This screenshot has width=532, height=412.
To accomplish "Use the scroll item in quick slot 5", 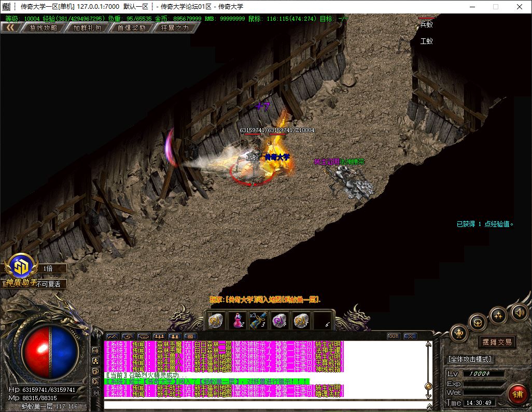I will pos(301,321).
